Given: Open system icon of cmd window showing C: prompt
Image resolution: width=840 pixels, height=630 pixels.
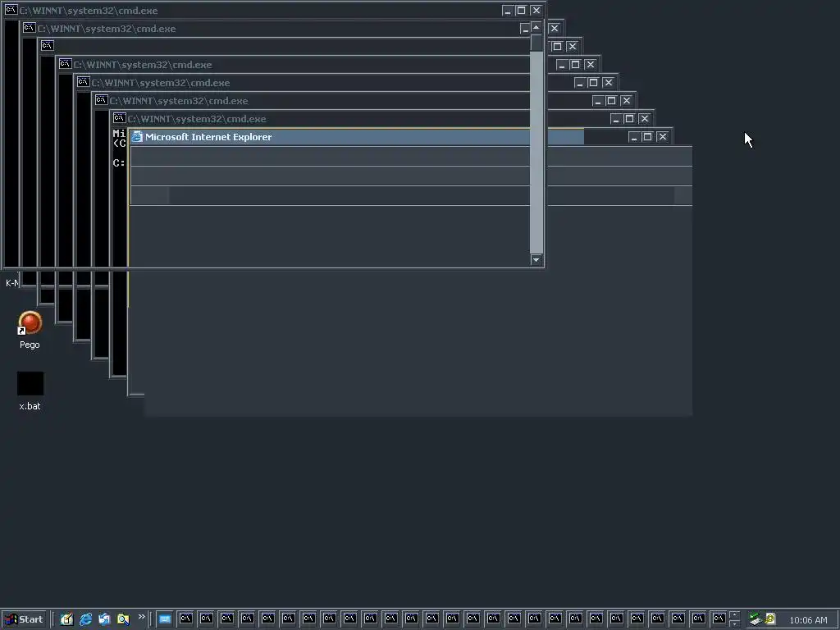Looking at the screenshot, I should coord(120,118).
